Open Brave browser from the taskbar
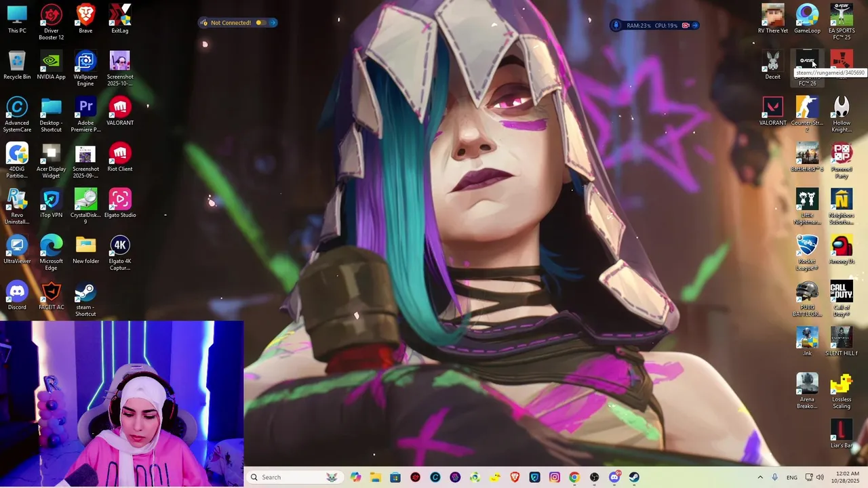 (515, 477)
